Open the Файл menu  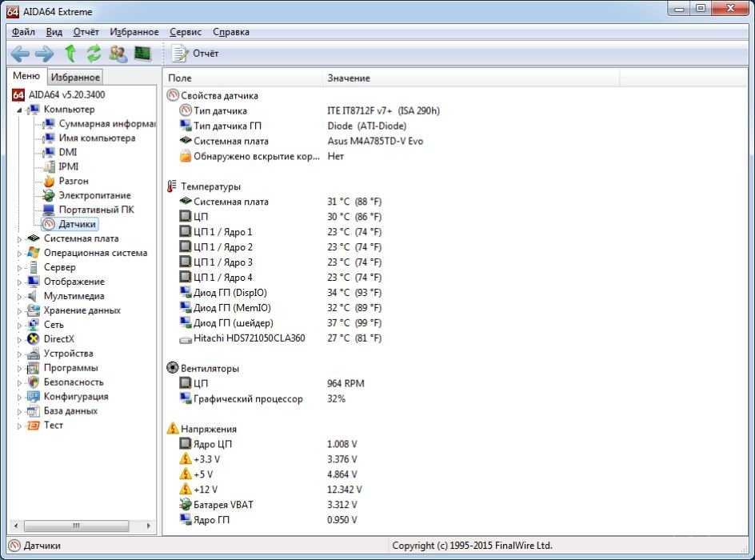point(23,32)
